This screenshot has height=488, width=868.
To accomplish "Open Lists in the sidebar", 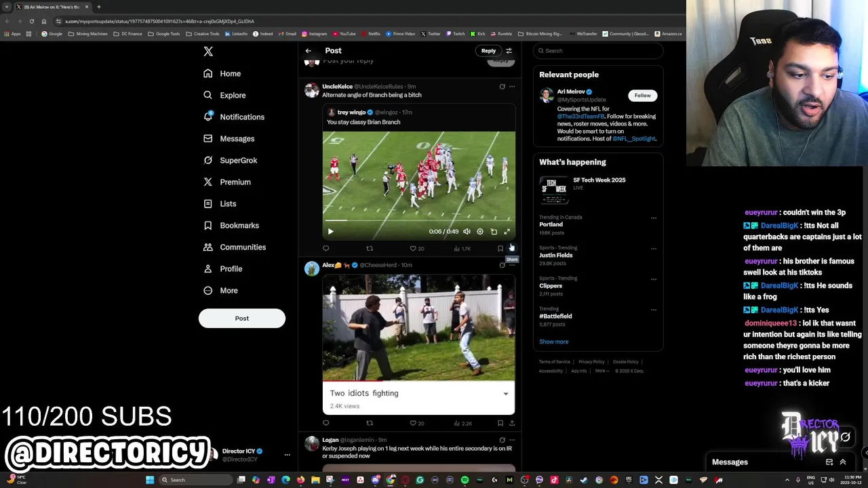I will 220,203.
